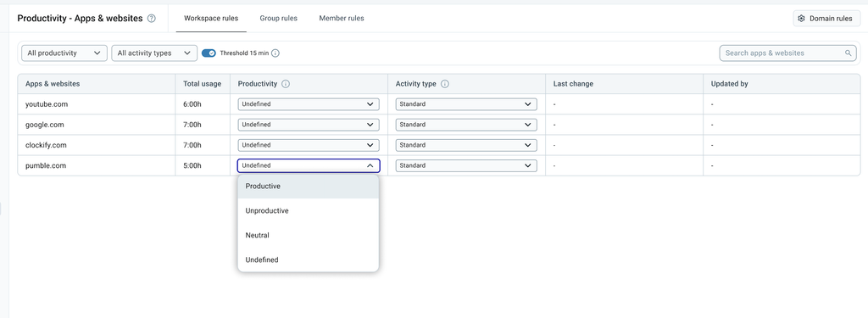
Task: Open the activity type dropdown for google.com
Action: click(466, 125)
